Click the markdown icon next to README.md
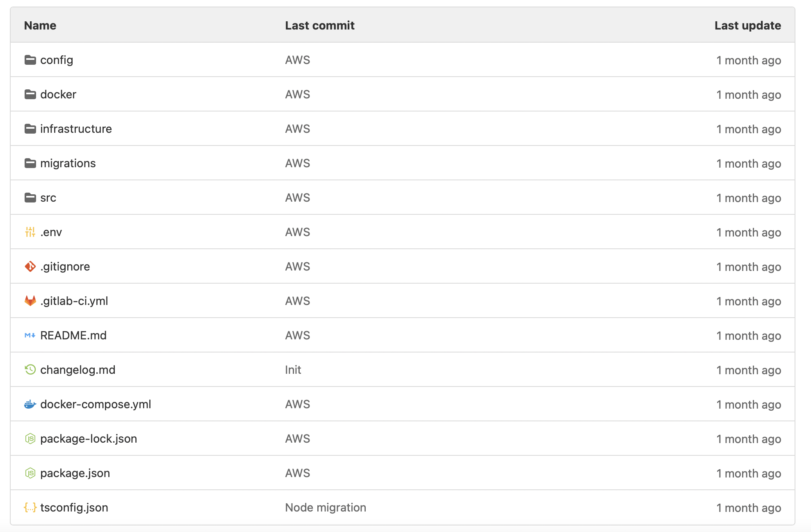811x532 pixels. click(x=30, y=335)
